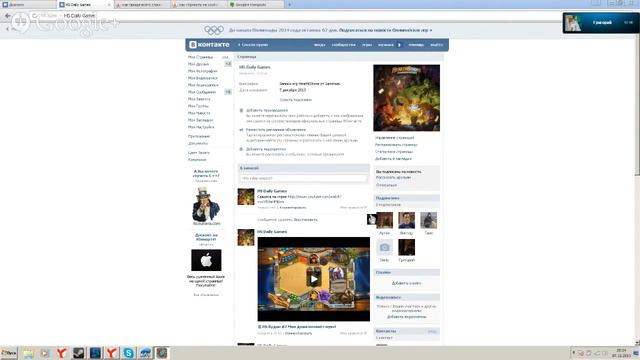This screenshot has height=360, width=640.
Task: Open 'Моя Страница' in the left menu
Action: pos(200,57)
